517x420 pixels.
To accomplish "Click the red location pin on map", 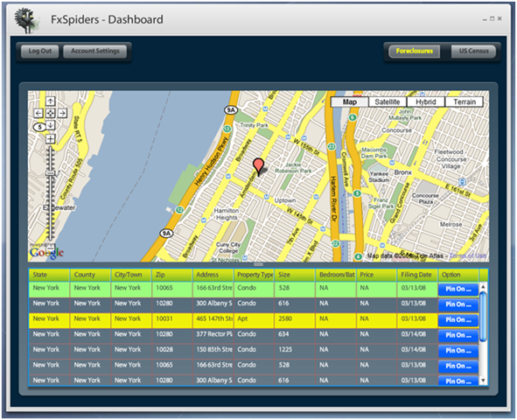I will coord(258,167).
